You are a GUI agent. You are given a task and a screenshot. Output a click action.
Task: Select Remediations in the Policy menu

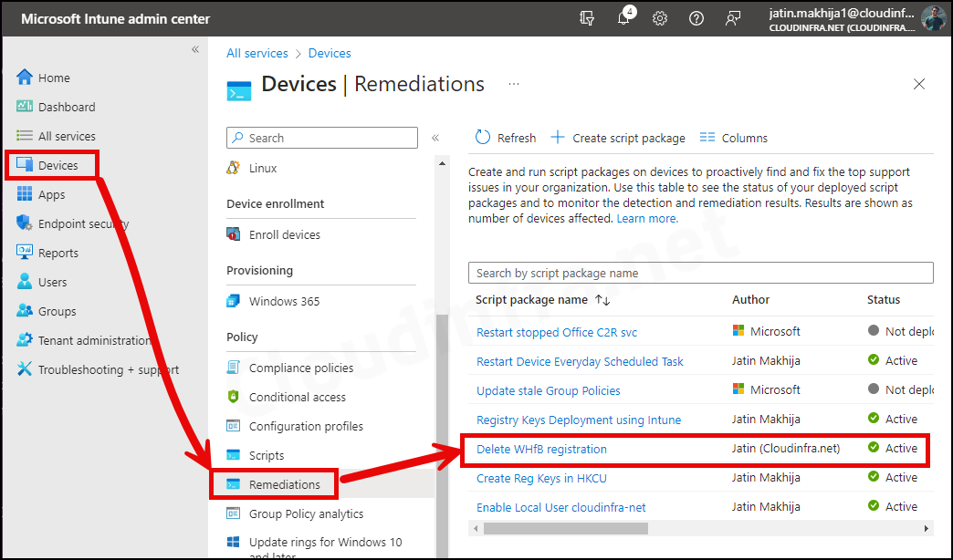click(x=285, y=484)
